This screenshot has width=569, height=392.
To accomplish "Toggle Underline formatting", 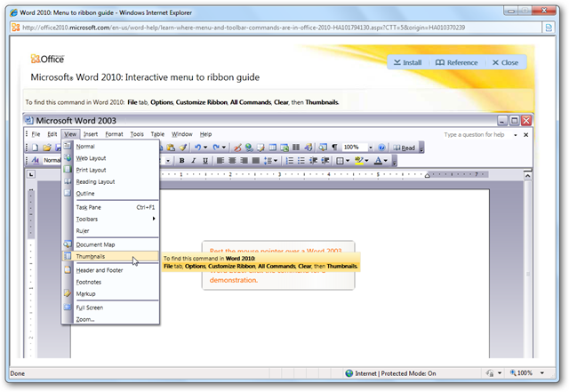I will coord(205,160).
